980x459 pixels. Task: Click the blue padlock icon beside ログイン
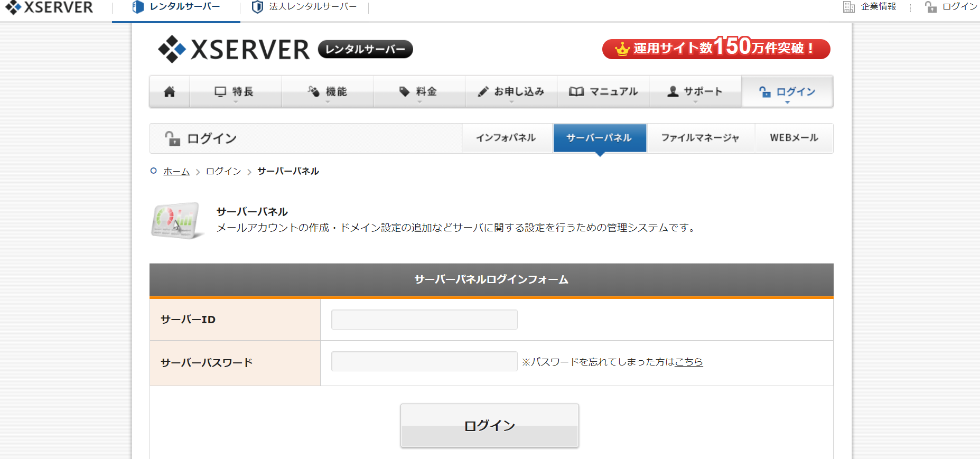pos(765,92)
